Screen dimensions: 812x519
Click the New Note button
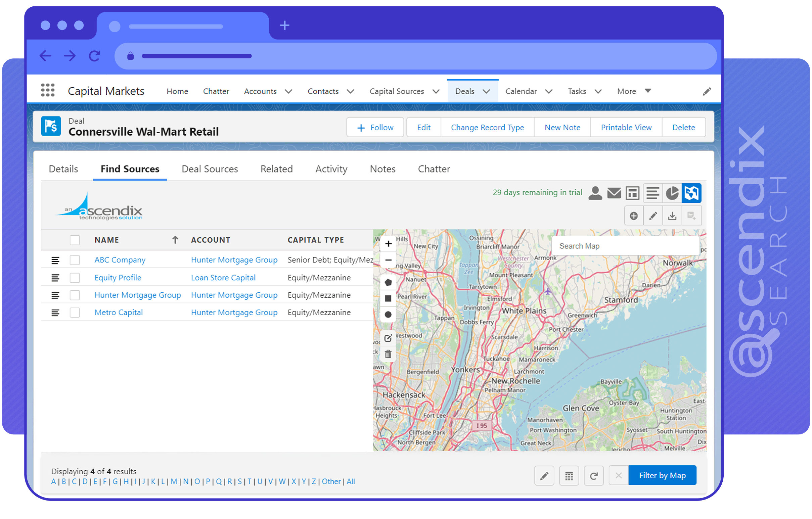coord(562,127)
